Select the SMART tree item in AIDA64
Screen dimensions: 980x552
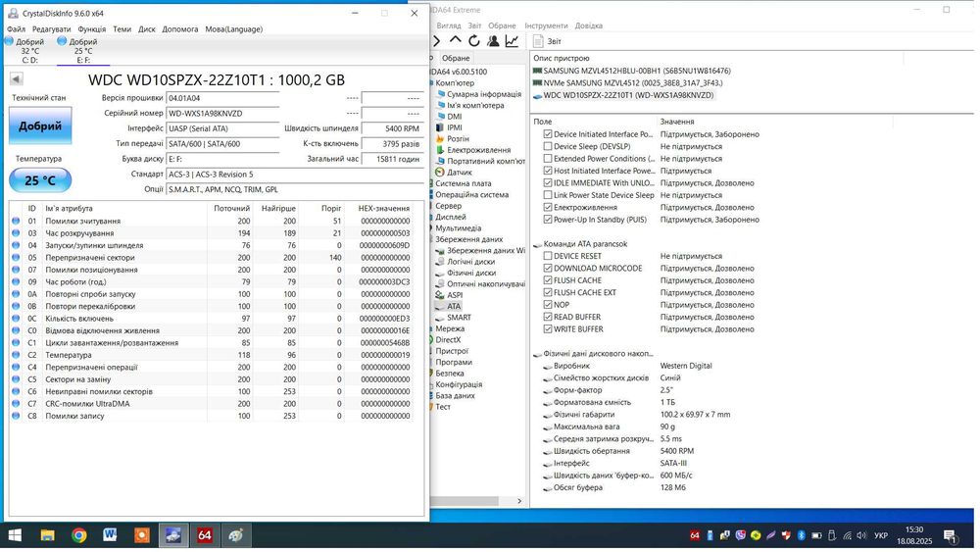[459, 318]
